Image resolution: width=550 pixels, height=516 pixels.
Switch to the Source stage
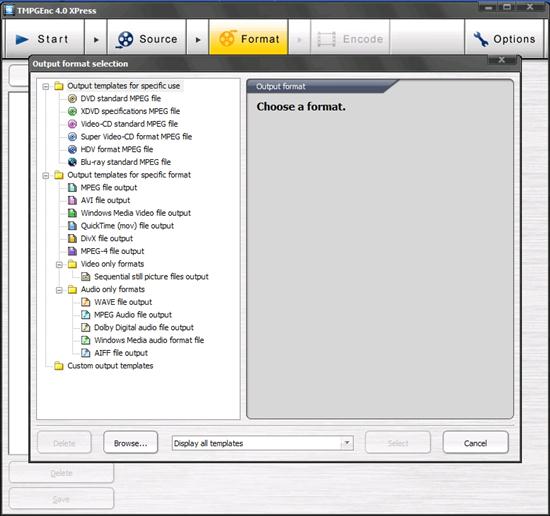pyautogui.click(x=147, y=39)
